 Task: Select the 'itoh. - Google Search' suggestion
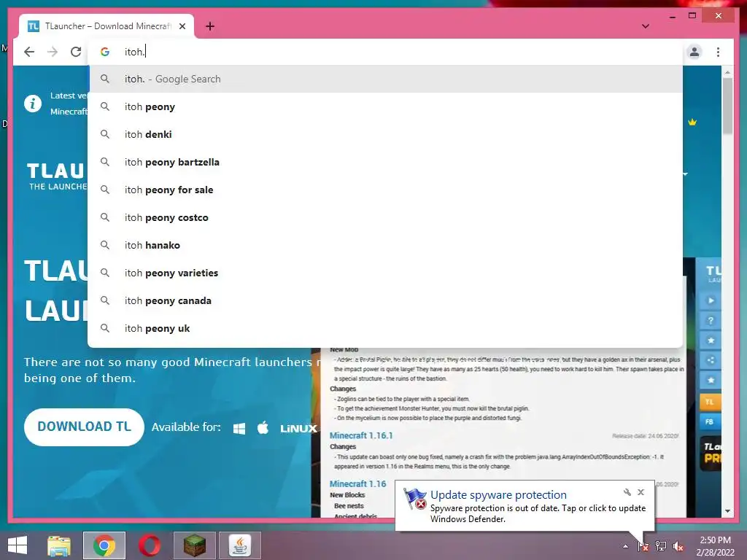tap(386, 79)
